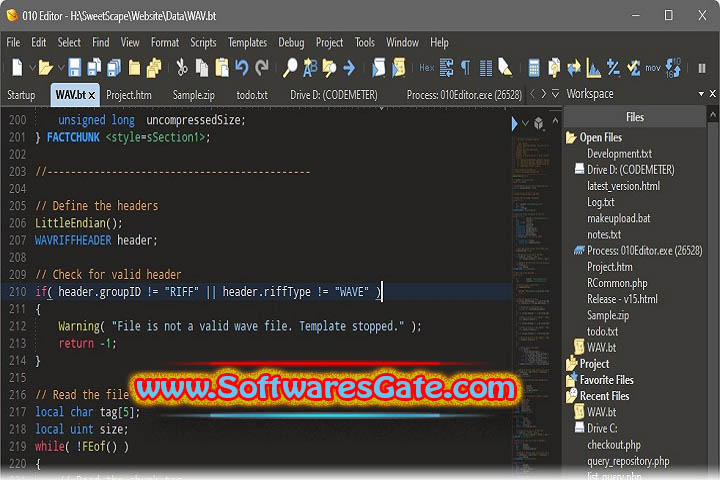This screenshot has height=480, width=720.
Task: Switch to Process: 010Editor.exe tab
Action: tap(464, 95)
